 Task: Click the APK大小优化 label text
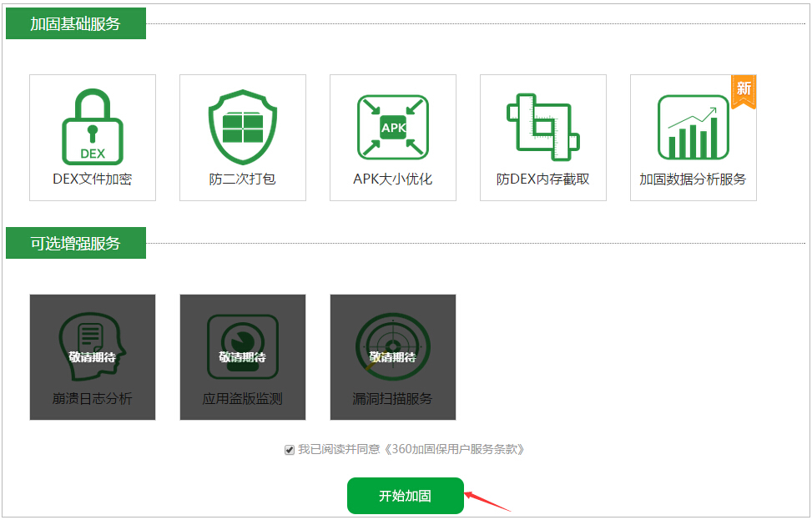[x=393, y=179]
